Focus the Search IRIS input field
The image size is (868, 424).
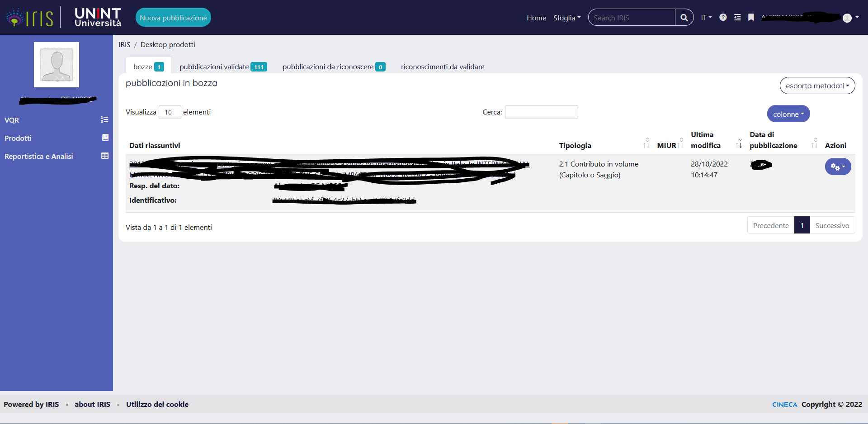pyautogui.click(x=632, y=18)
